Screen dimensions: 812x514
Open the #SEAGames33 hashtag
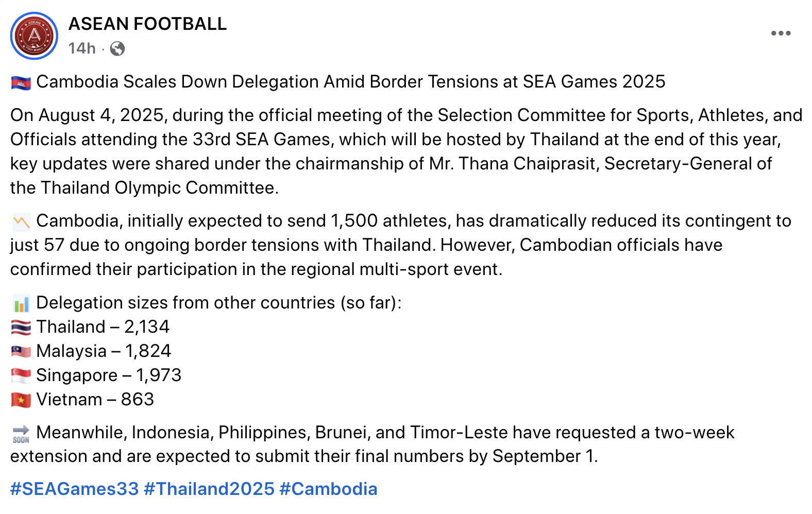[x=75, y=489]
